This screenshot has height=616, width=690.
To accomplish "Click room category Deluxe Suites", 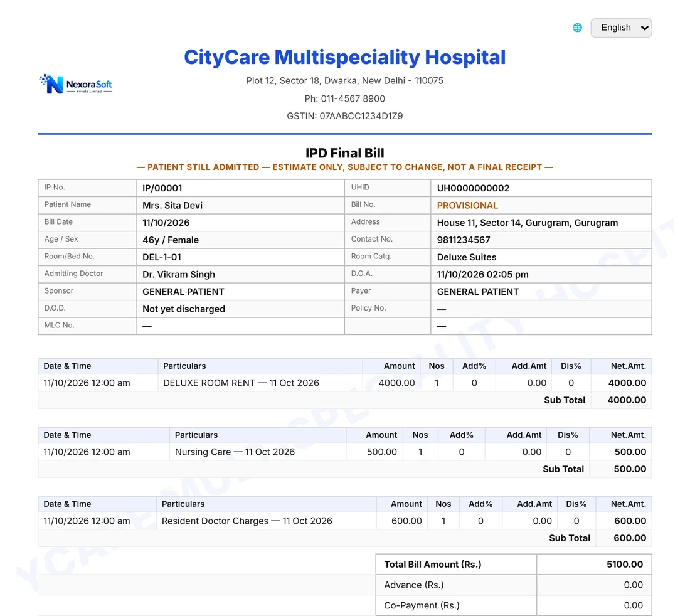I will point(467,257).
